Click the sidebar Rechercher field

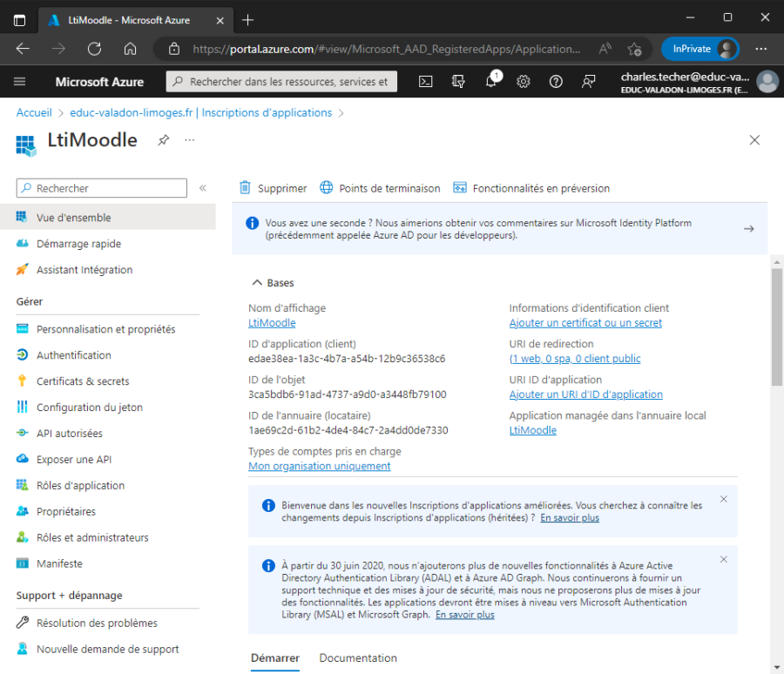coord(102,188)
